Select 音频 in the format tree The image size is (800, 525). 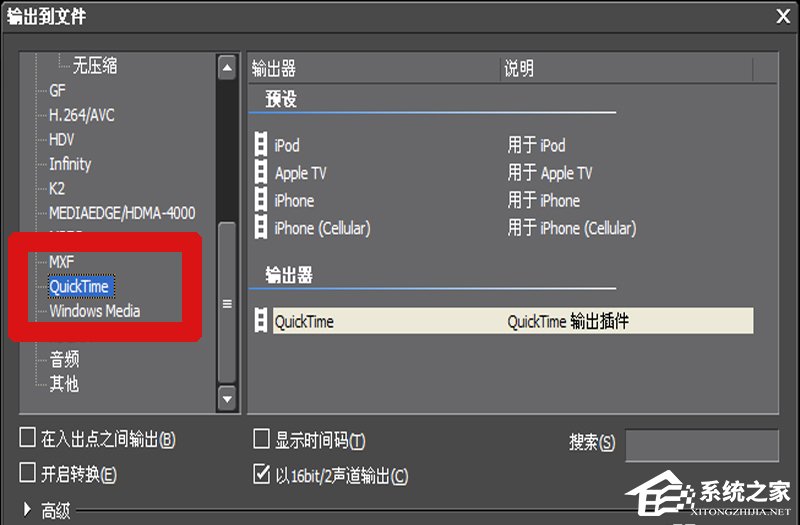64,359
